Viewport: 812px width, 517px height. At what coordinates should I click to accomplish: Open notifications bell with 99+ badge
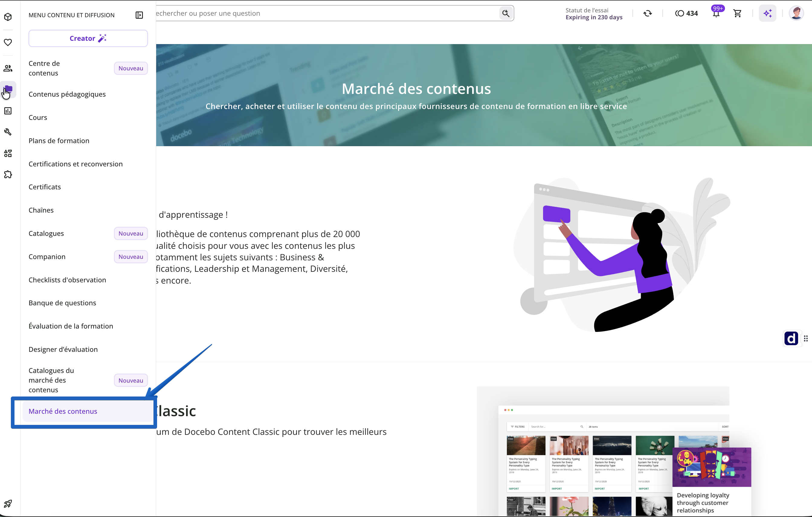coord(717,13)
